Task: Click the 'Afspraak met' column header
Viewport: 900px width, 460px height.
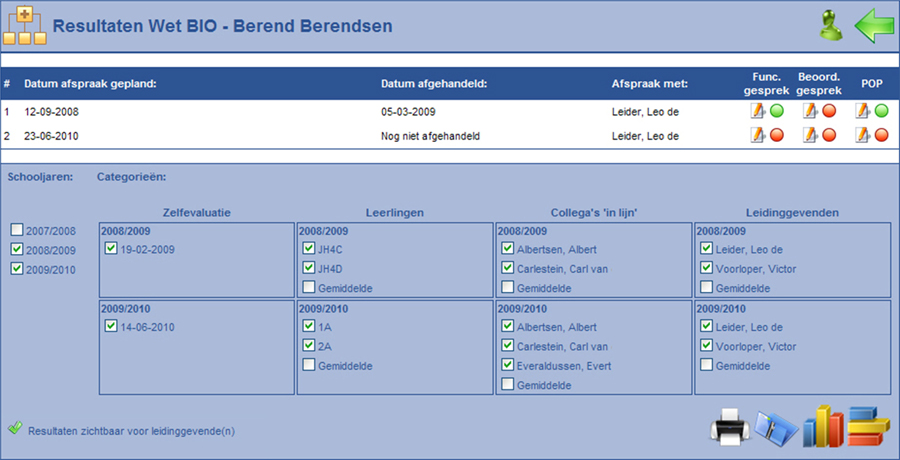Action: coord(649,83)
